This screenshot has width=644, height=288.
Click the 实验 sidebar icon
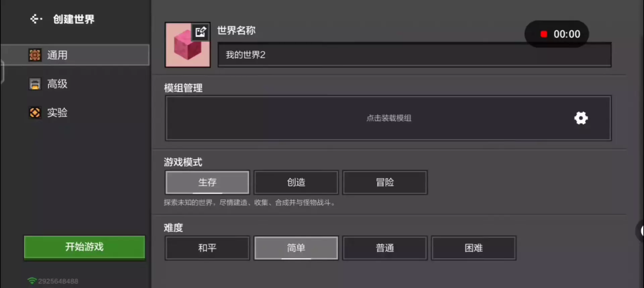click(35, 113)
